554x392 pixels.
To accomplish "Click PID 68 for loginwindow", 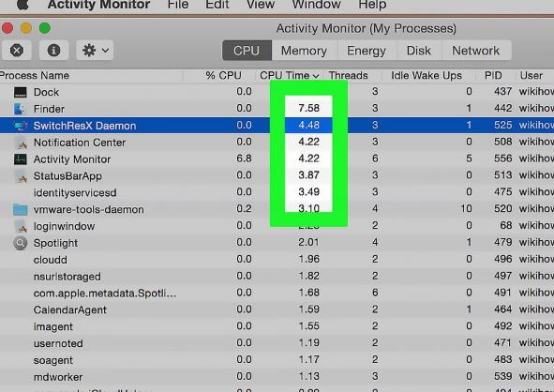I will pyautogui.click(x=506, y=225).
